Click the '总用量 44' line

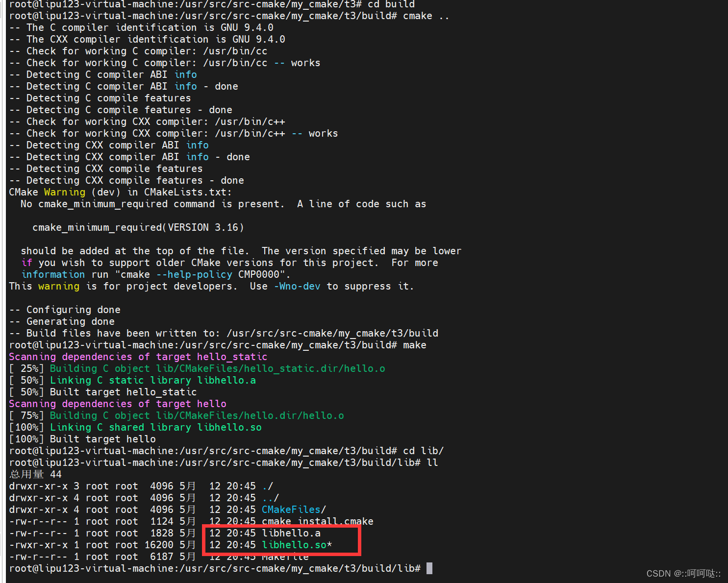coord(35,474)
